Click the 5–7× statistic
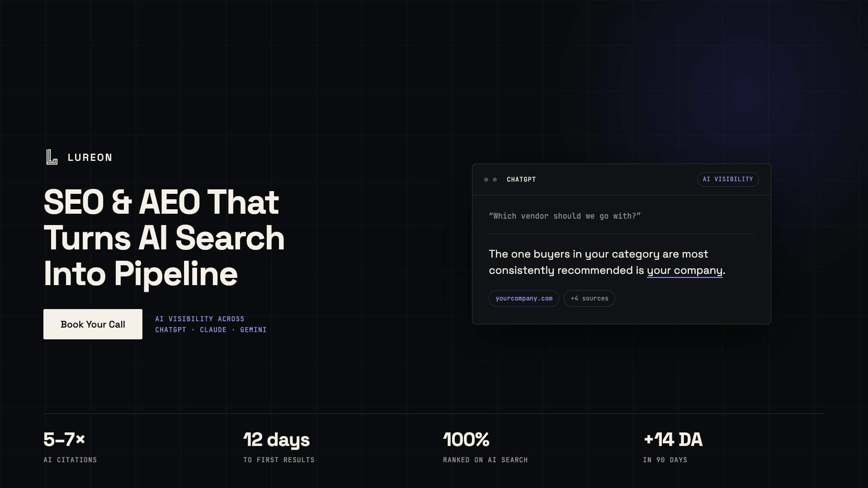 point(64,439)
